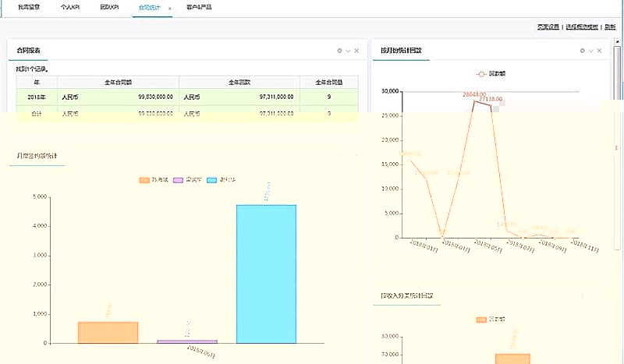This screenshot has height=364, width=624.
Task: Click the 全年合同额 column header
Action: point(119,83)
